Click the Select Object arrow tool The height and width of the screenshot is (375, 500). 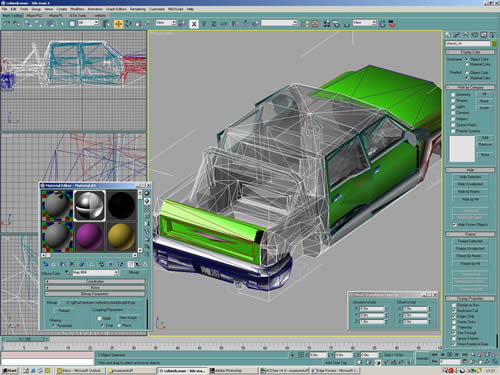(x=62, y=24)
